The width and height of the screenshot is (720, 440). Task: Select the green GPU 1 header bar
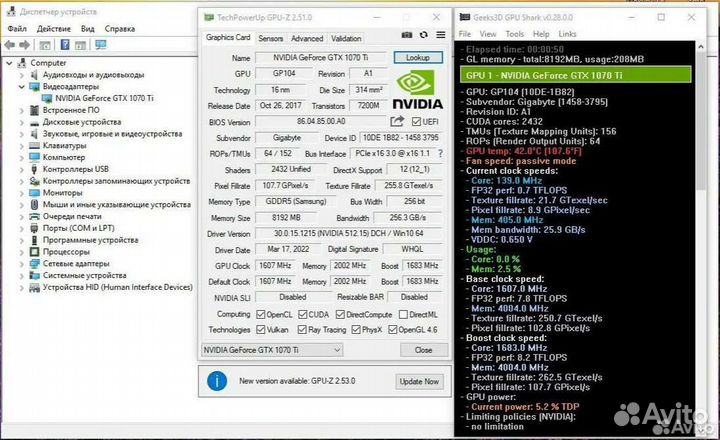pos(576,75)
